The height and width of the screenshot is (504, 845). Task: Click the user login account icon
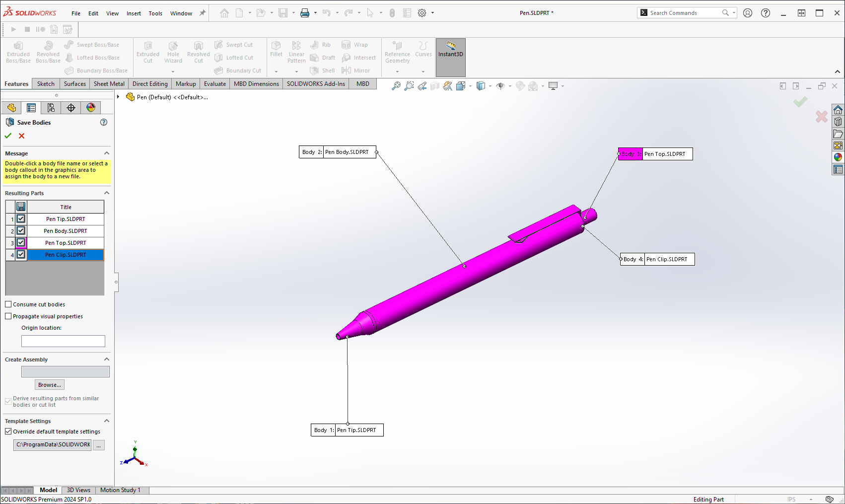click(748, 13)
